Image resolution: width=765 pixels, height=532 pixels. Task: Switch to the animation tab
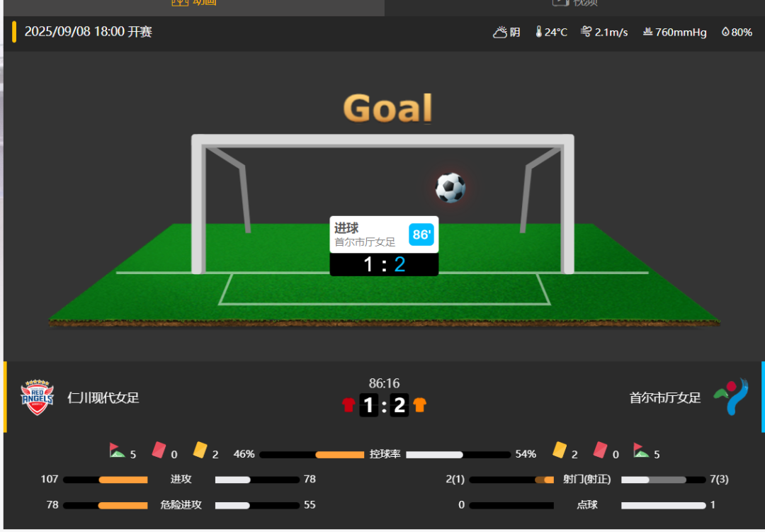click(193, 4)
